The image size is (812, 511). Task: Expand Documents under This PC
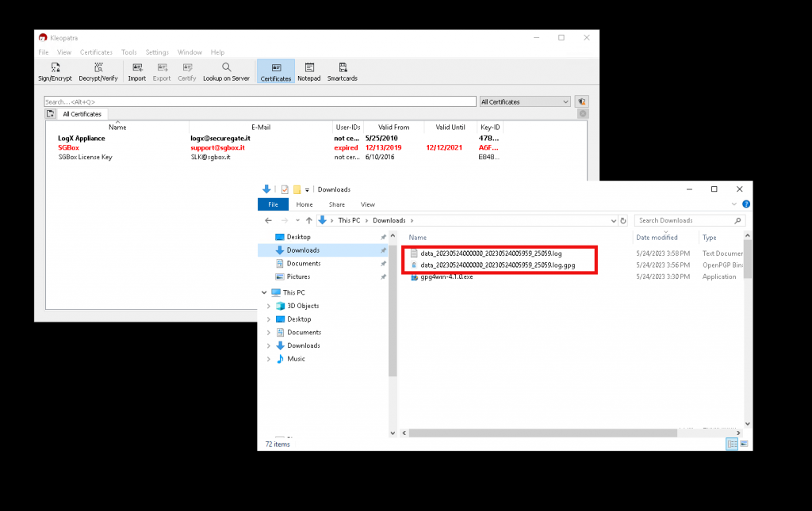(268, 333)
